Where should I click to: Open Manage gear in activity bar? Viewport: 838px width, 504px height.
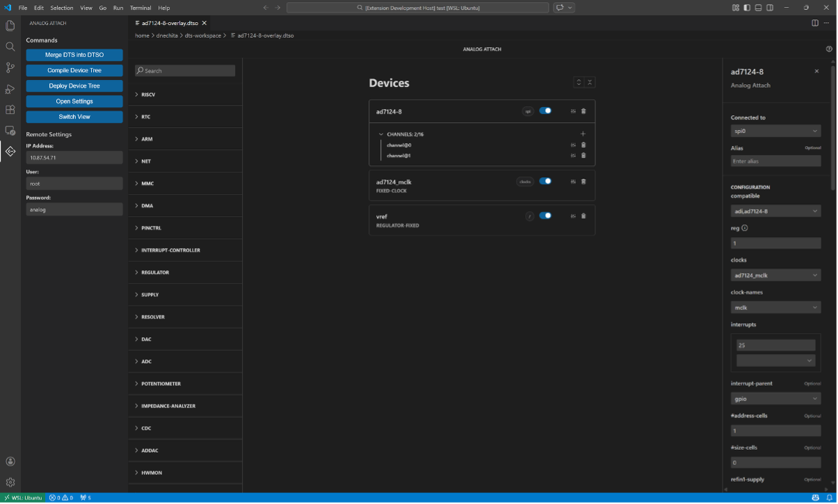point(10,482)
